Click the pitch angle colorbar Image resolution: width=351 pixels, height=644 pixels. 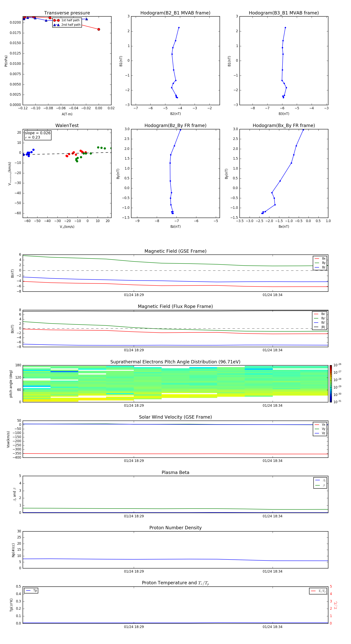tap(331, 384)
